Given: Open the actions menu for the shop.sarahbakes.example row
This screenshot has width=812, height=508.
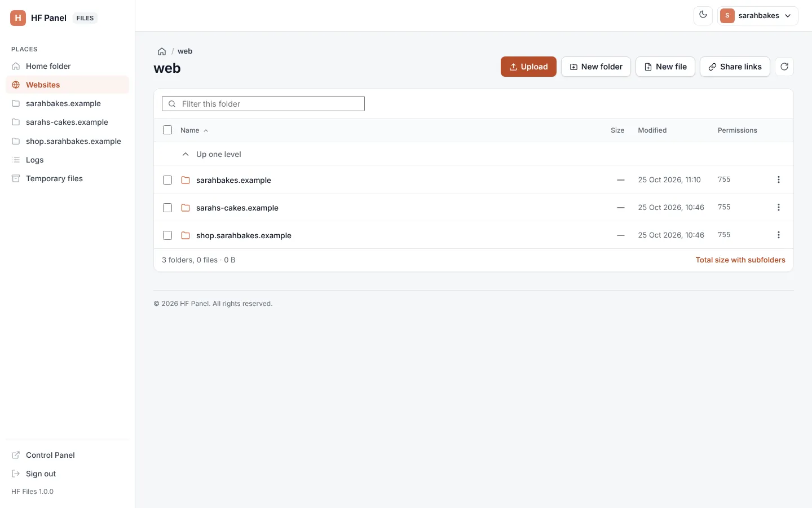Looking at the screenshot, I should [x=779, y=235].
